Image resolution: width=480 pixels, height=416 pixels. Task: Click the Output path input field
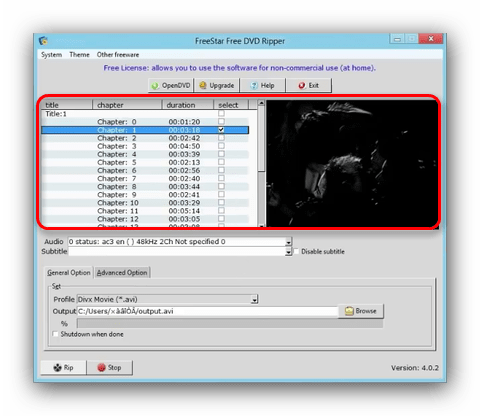tap(207, 311)
